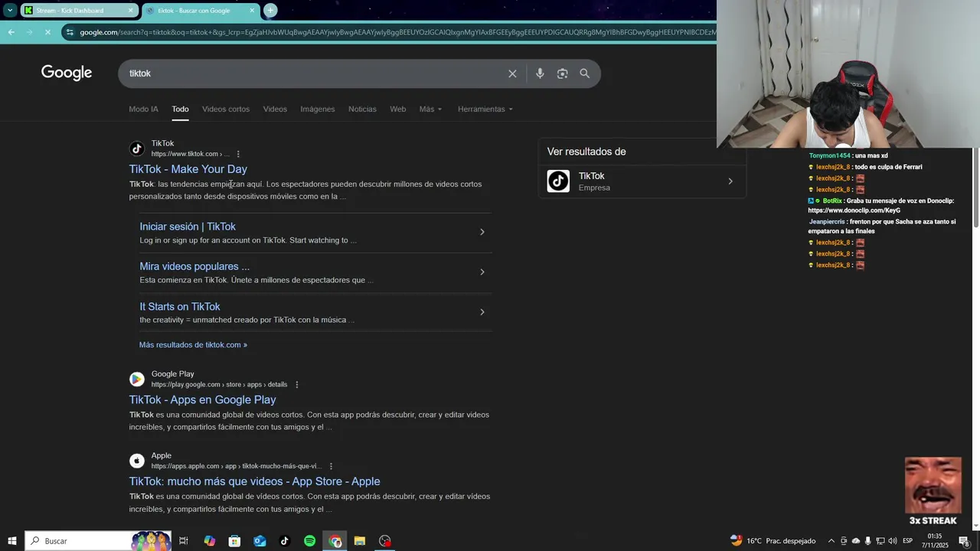Switch to the Stream - Kick Dashboard tab
Image resolution: width=980 pixels, height=551 pixels.
point(69,11)
